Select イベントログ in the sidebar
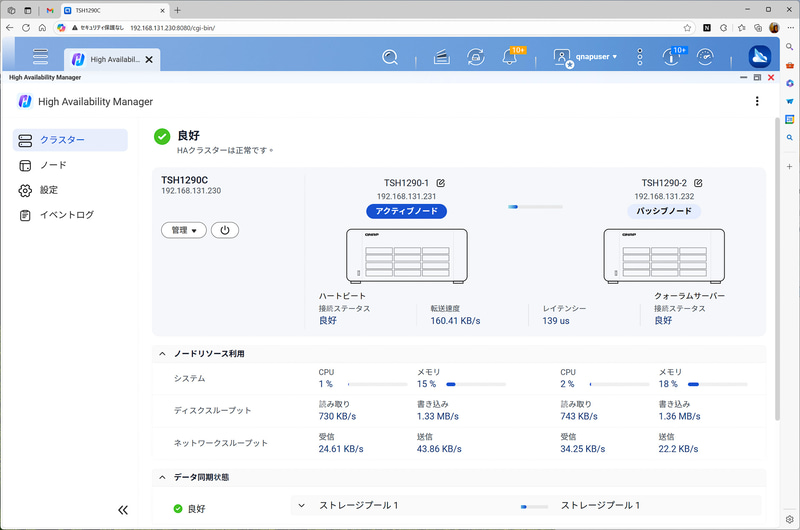 coord(70,215)
